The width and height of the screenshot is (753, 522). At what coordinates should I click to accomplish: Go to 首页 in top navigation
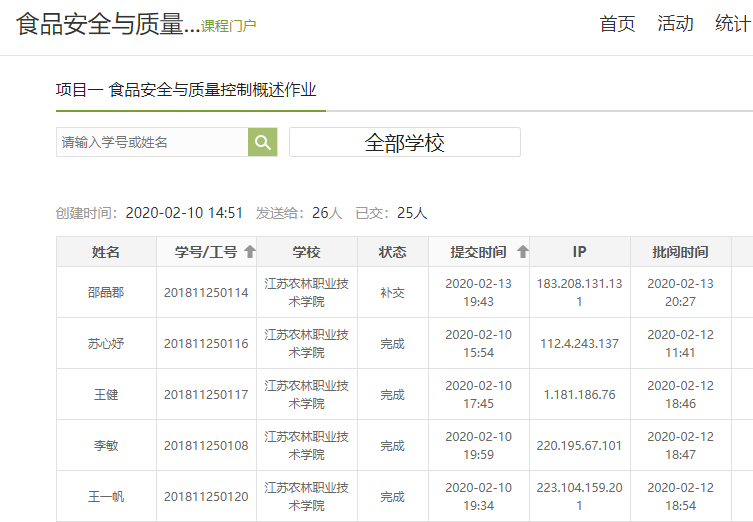click(x=617, y=24)
